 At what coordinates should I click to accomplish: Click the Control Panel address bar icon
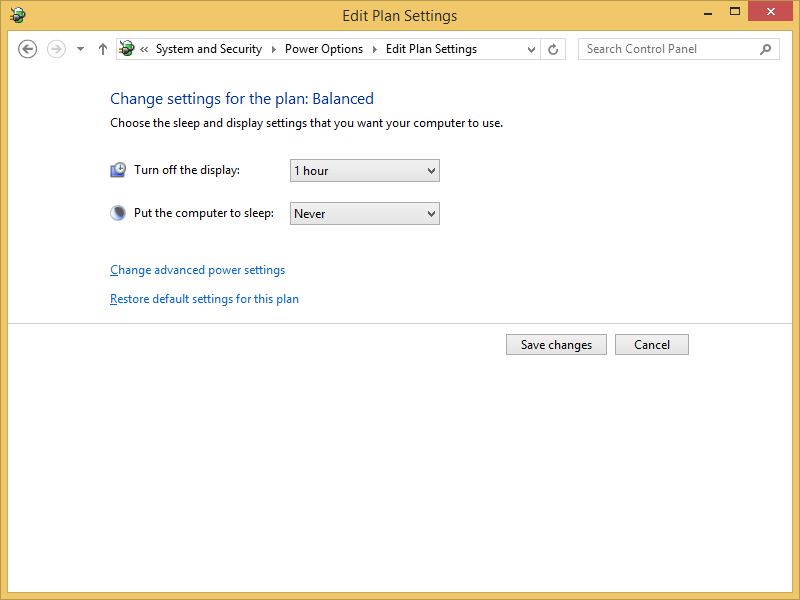[127, 48]
